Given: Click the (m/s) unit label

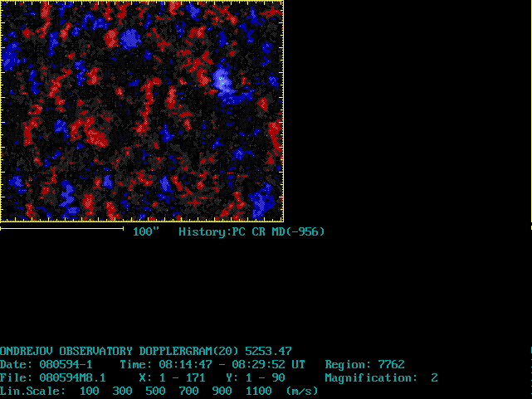Looking at the screenshot, I should pos(302,391).
